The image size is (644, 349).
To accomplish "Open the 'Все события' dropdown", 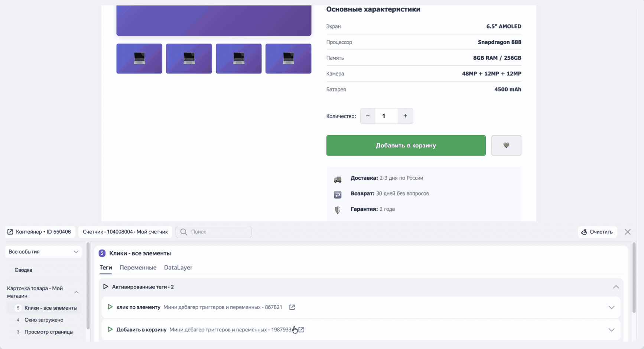I will click(x=43, y=252).
